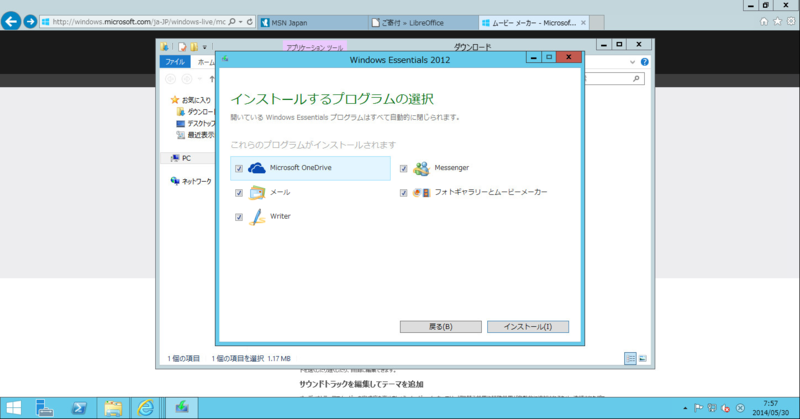Viewport: 800px width, 419px height.
Task: Click the Messenger people icon
Action: tap(421, 168)
